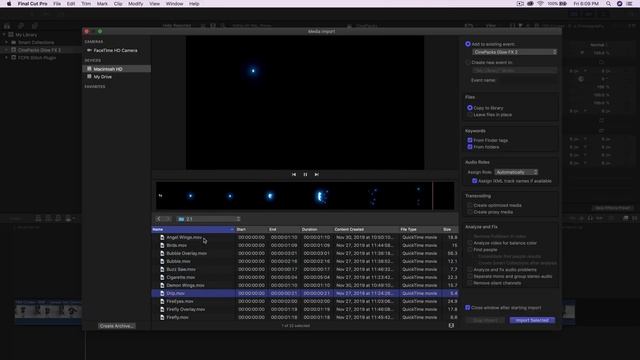Sort by the Content Created column header

point(366,229)
